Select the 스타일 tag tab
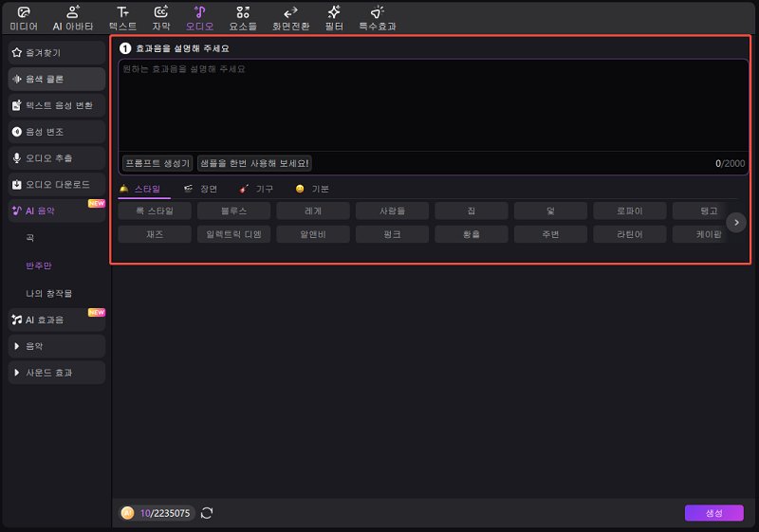The image size is (759, 532). 140,189
